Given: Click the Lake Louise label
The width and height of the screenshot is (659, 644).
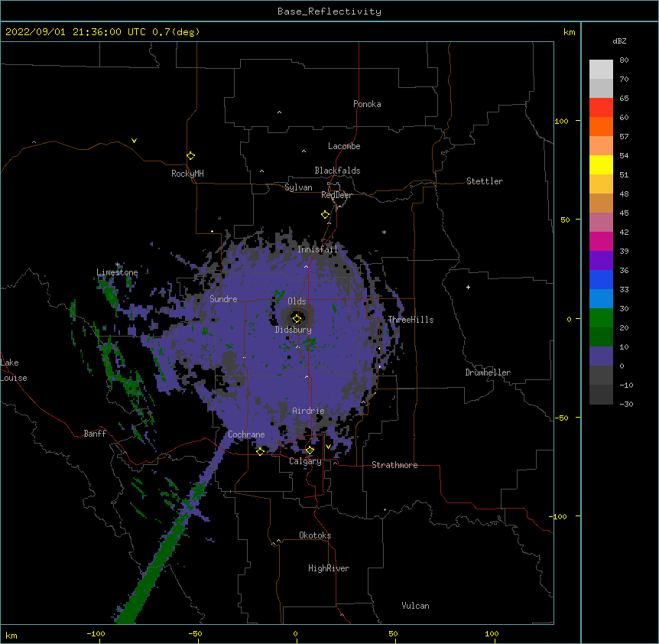Looking at the screenshot, I should click(13, 370).
